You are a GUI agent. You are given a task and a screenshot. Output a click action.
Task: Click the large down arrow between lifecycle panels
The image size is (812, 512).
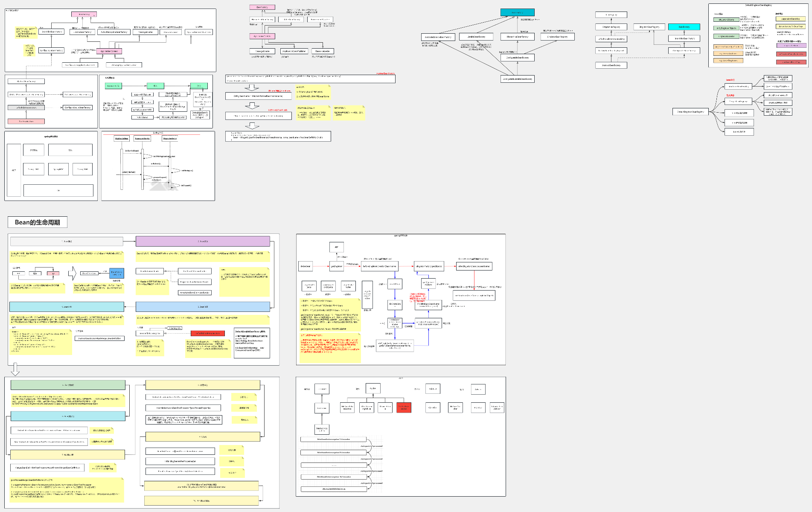pyautogui.click(x=15, y=369)
